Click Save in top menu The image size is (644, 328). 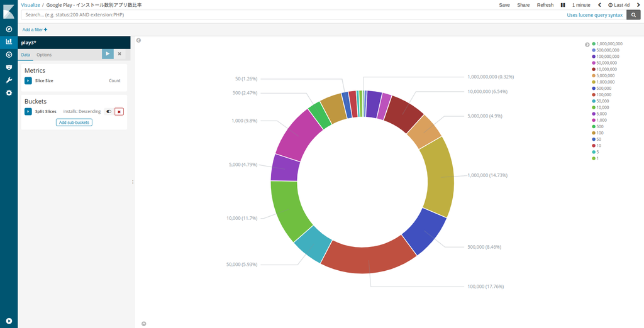click(504, 5)
